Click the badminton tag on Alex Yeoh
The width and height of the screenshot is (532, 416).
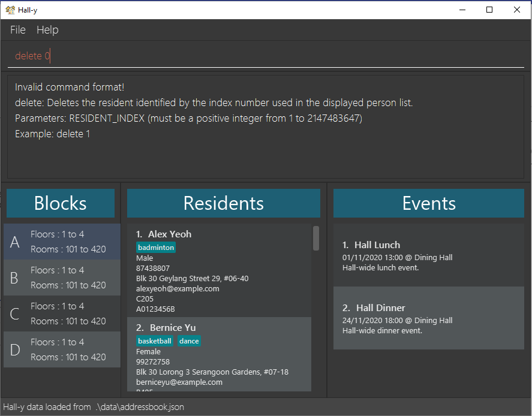tap(156, 248)
